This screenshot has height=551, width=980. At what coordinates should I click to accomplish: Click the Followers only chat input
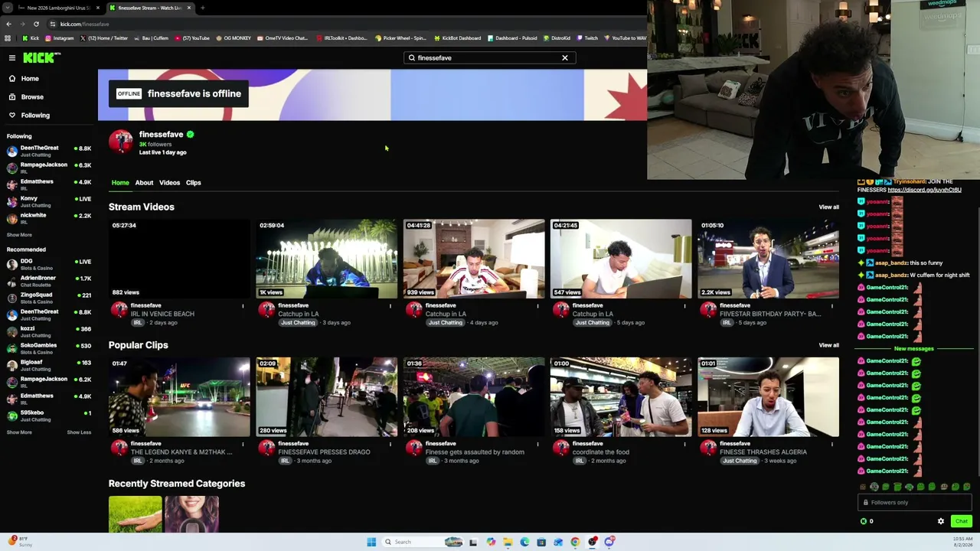915,503
